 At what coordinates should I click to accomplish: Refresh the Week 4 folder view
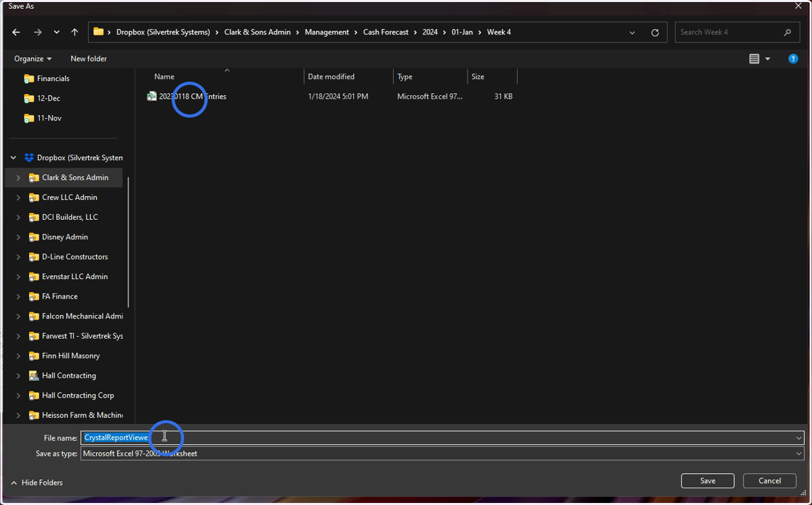click(655, 32)
